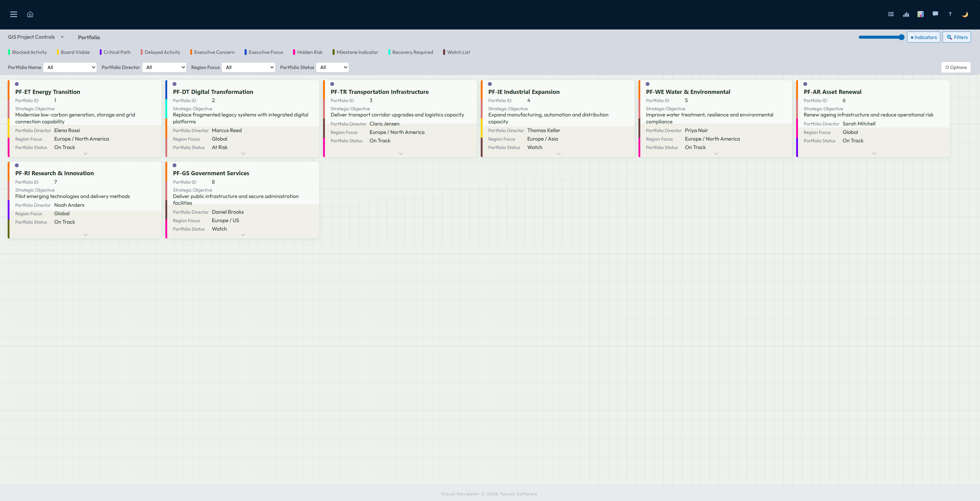Viewport: 980px width, 501px height.
Task: Expand the PF-ET Energy Transition card
Action: click(86, 153)
